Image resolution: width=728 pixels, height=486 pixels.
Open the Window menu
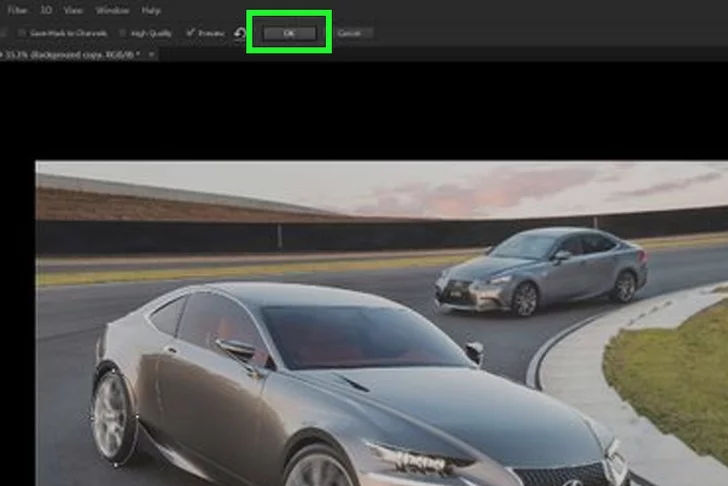point(111,10)
